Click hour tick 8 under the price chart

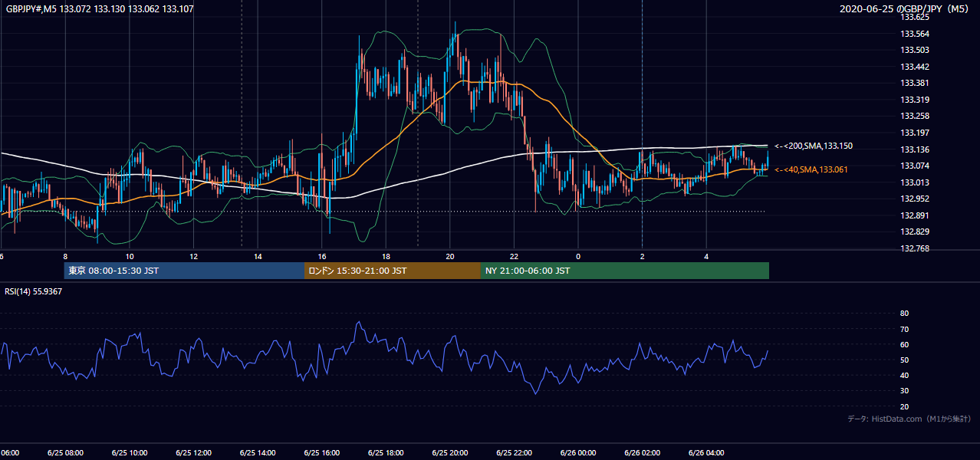(x=65, y=257)
